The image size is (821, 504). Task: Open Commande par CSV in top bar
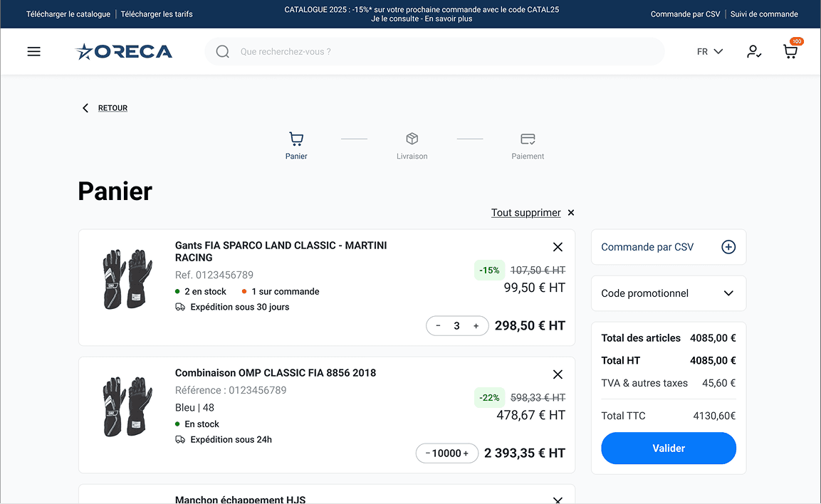coord(685,14)
